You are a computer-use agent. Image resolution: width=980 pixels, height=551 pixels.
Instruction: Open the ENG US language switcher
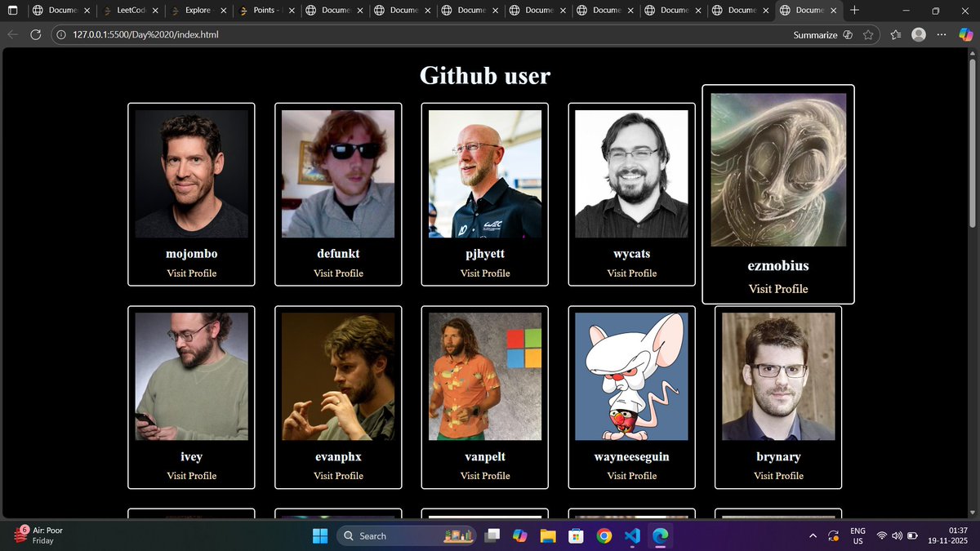857,535
